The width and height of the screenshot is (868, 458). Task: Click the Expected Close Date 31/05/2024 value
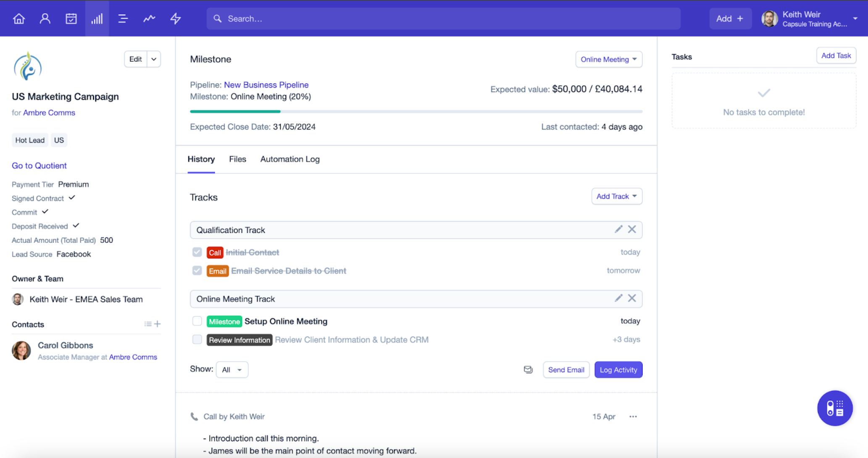294,127
